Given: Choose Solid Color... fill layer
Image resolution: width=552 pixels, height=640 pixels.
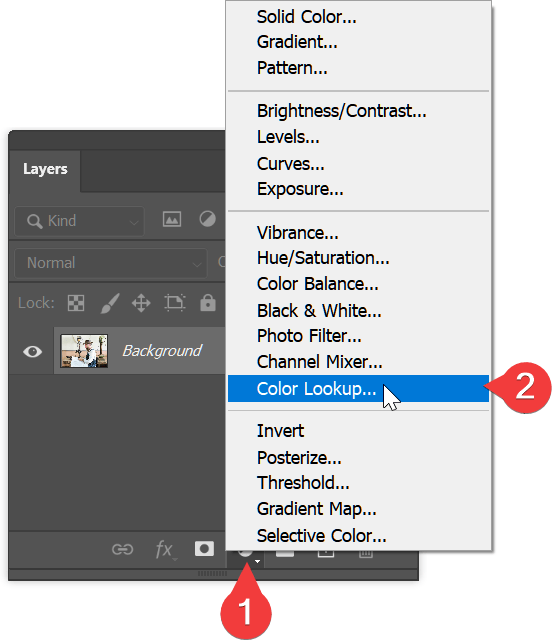Looking at the screenshot, I should click(x=306, y=17).
